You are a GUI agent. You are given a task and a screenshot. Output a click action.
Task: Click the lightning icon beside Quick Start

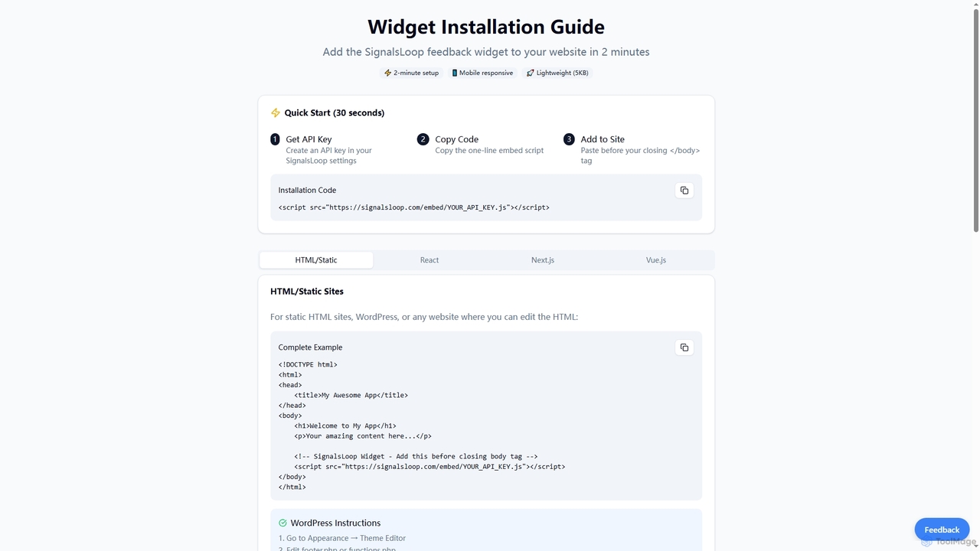point(276,113)
